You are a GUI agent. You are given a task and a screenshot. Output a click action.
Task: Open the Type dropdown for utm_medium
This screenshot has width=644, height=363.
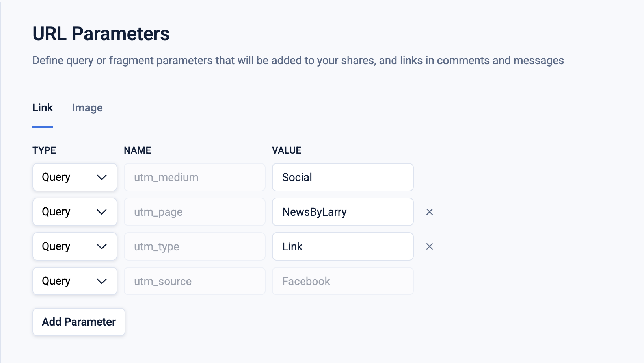pos(75,177)
